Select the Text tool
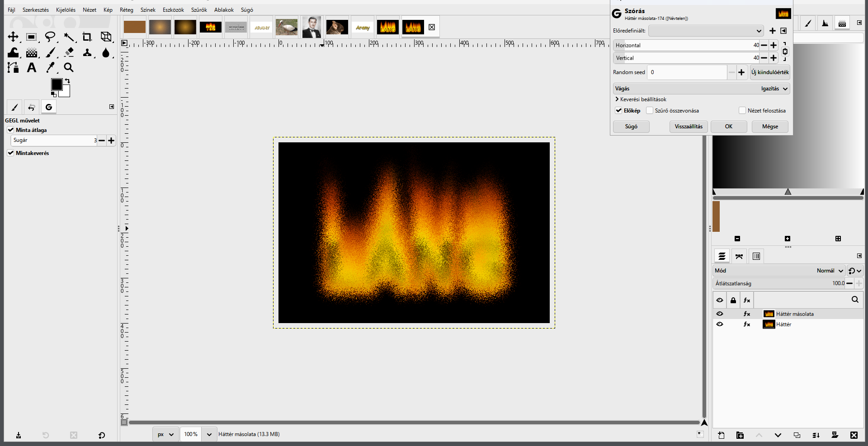The width and height of the screenshot is (868, 446). (31, 68)
